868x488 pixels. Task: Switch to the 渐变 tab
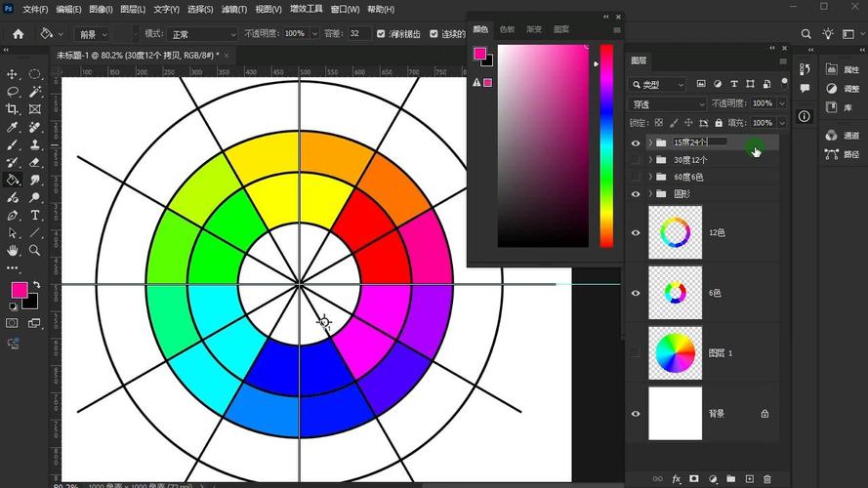point(534,29)
